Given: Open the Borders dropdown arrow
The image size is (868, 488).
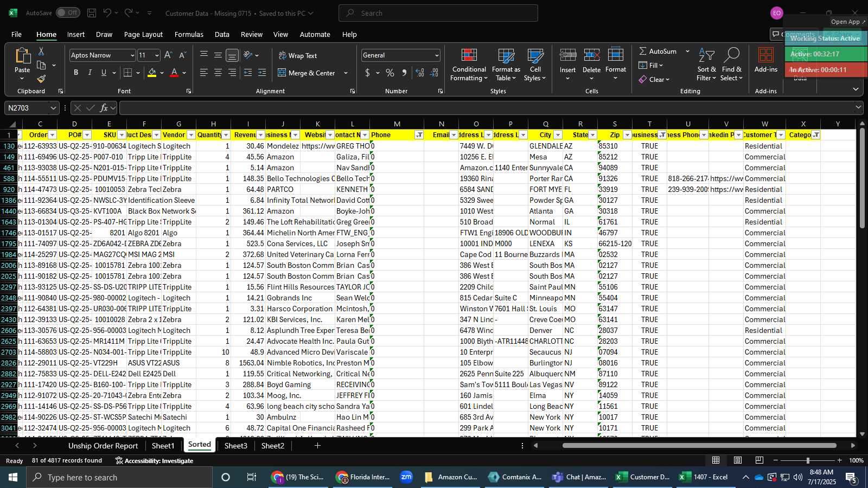Looking at the screenshot, I should pyautogui.click(x=138, y=73).
